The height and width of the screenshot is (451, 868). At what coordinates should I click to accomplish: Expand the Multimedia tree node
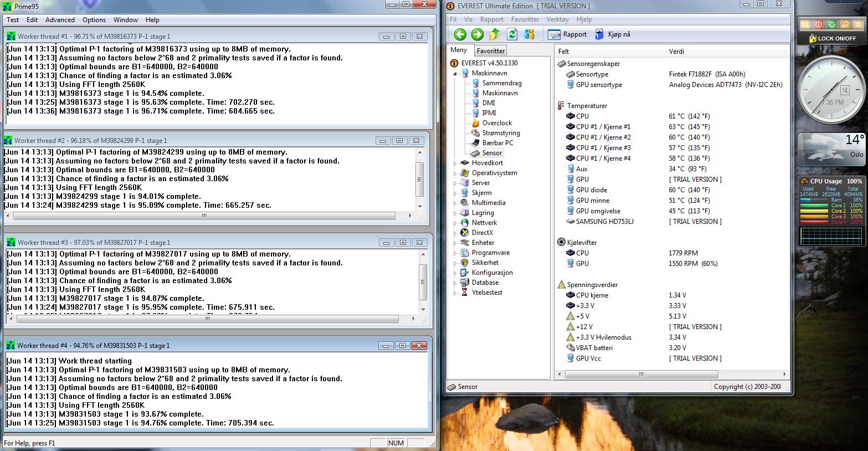(x=455, y=203)
